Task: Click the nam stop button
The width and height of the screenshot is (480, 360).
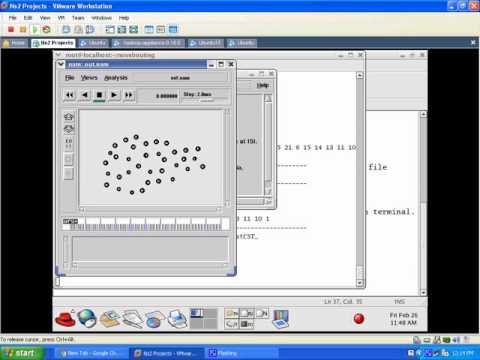Action: pyautogui.click(x=99, y=95)
